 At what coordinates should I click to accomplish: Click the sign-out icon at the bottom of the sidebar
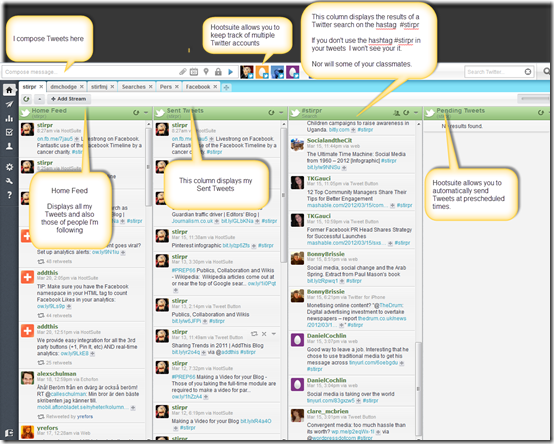click(x=9, y=433)
